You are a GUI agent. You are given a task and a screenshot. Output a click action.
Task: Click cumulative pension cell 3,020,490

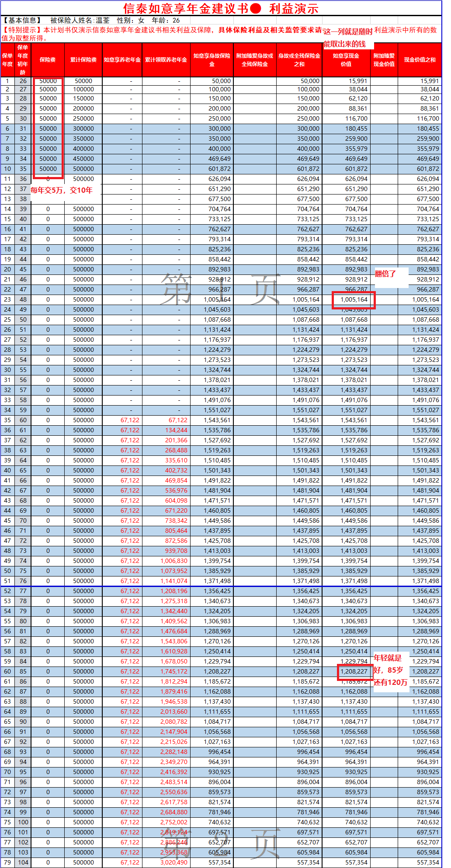166,862
